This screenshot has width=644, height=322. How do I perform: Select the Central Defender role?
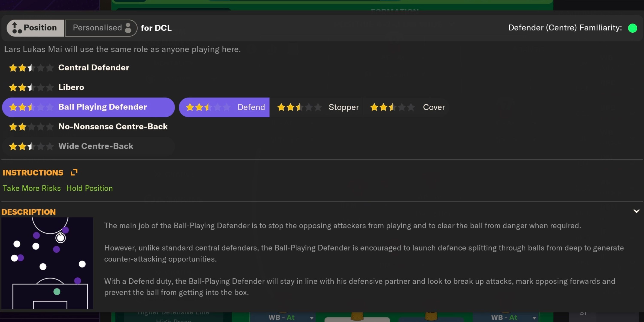click(94, 67)
